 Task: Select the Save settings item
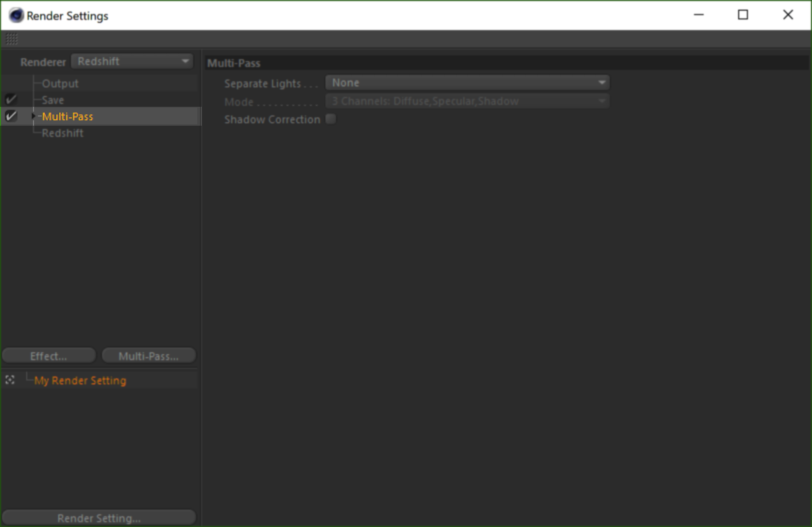[52, 100]
